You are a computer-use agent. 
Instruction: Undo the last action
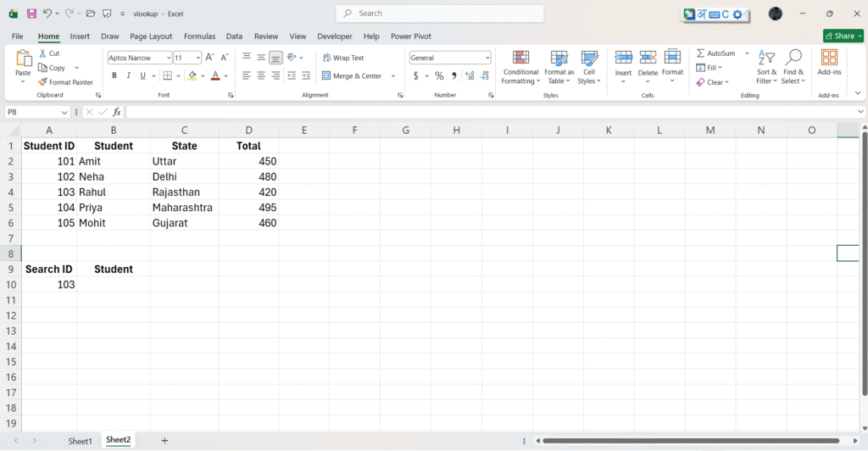click(47, 14)
